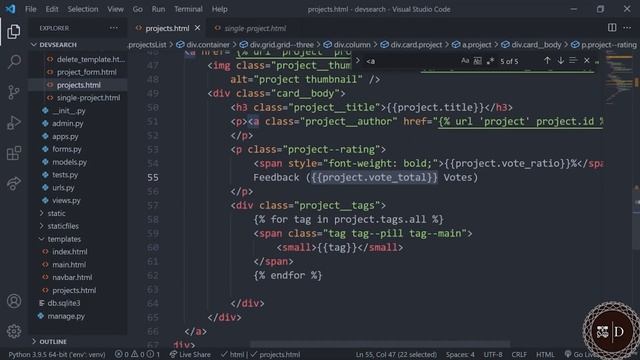This screenshot has height=360, width=640.
Task: Expand the static folder
Action: 56,213
